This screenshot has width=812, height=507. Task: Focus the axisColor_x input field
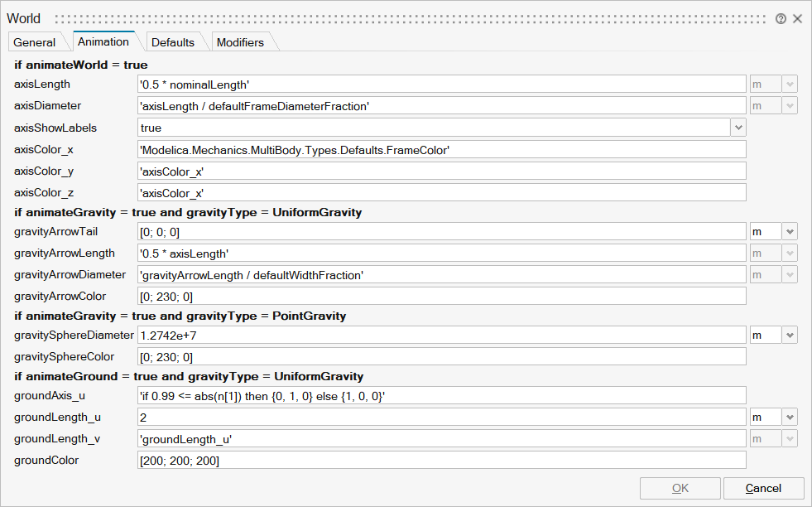pos(442,149)
